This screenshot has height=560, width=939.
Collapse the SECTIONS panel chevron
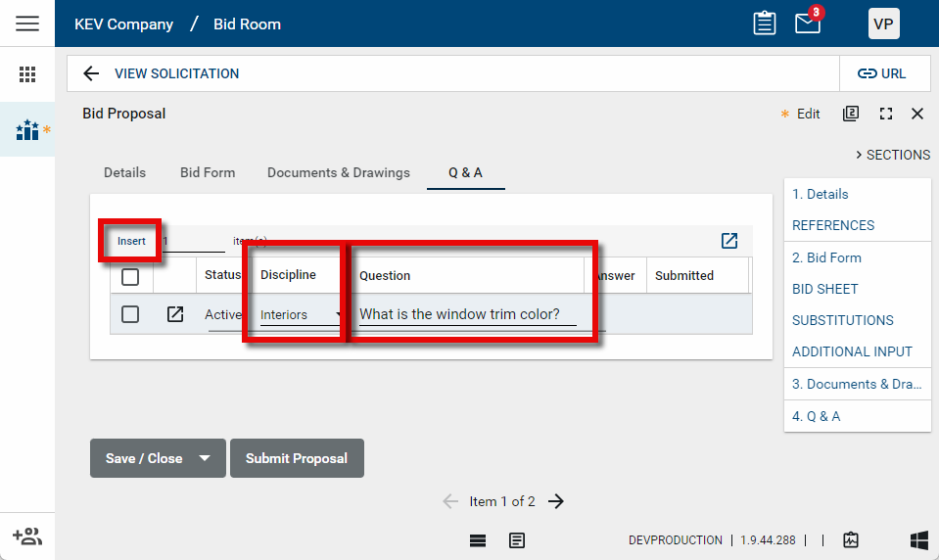(858, 155)
